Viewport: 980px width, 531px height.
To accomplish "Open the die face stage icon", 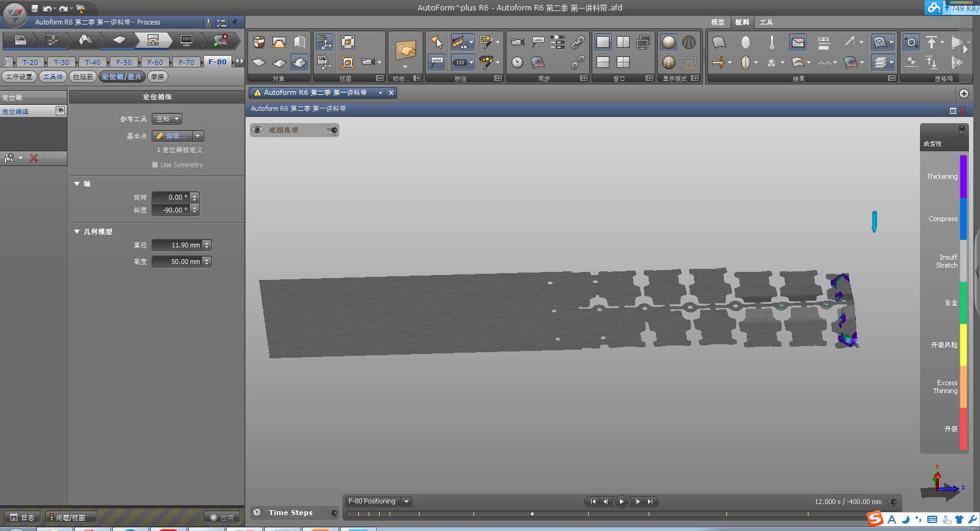I will (x=86, y=40).
